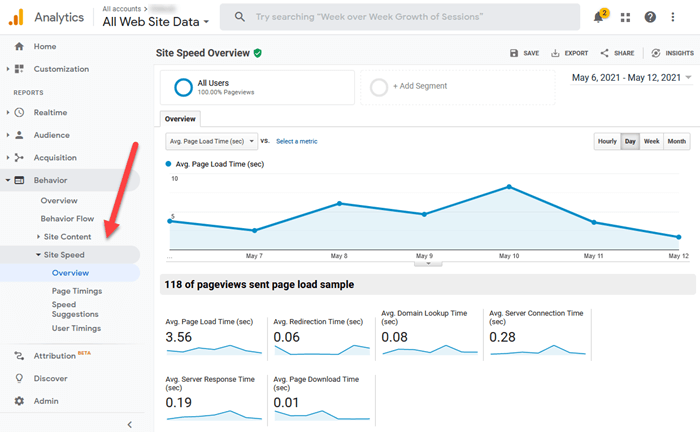This screenshot has height=432, width=700.
Task: Expand the Audience section arrow
Action: (x=8, y=135)
